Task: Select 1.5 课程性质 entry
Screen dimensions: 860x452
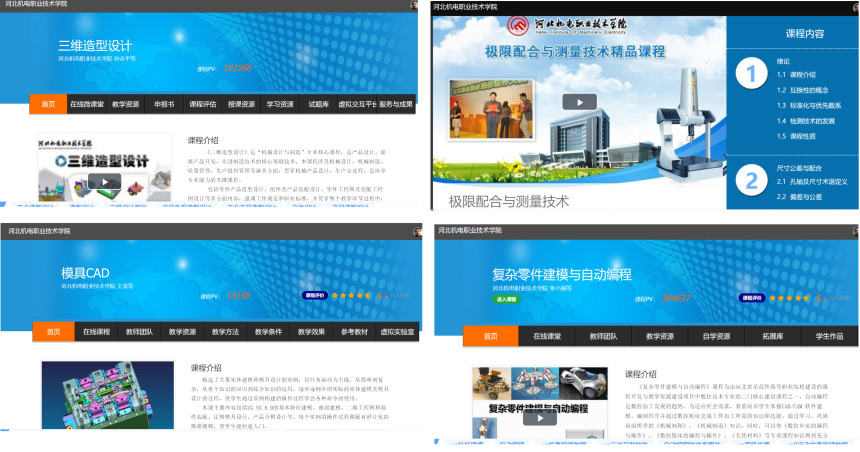Action: click(796, 136)
